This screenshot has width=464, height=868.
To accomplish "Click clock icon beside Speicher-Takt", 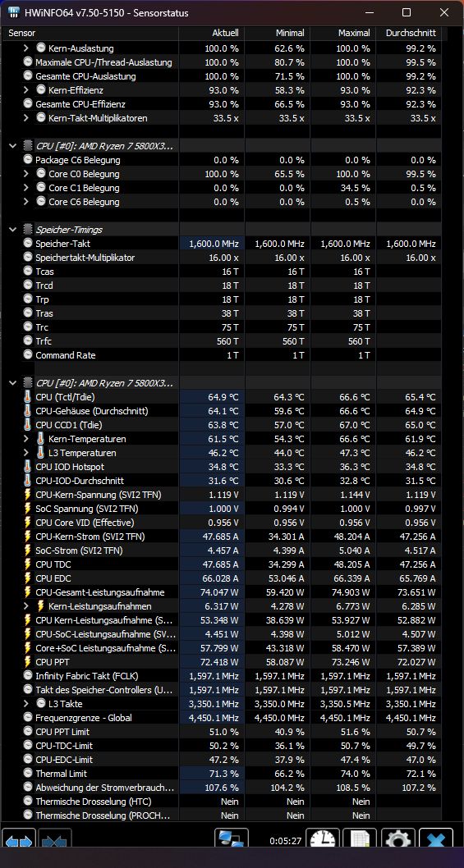I will (28, 243).
